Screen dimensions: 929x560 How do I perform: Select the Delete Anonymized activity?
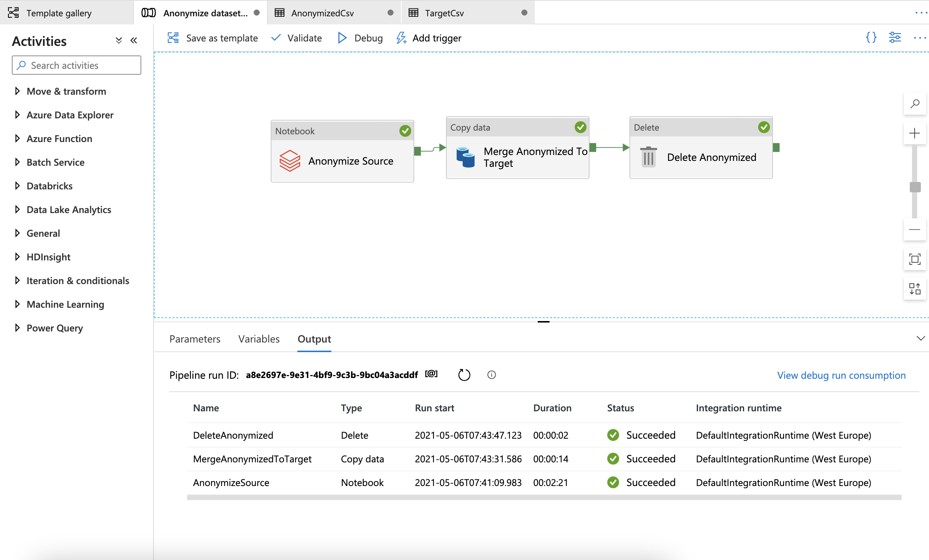(701, 148)
